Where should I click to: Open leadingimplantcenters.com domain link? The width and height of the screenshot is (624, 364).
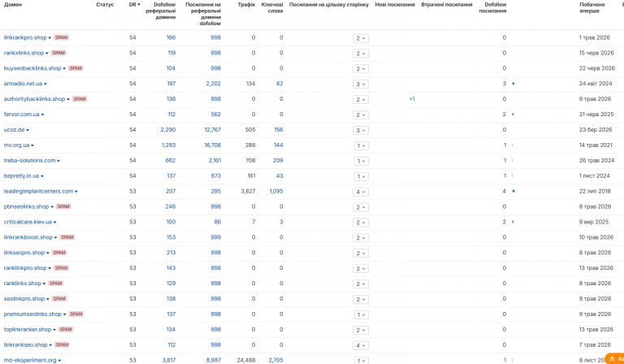pos(39,192)
